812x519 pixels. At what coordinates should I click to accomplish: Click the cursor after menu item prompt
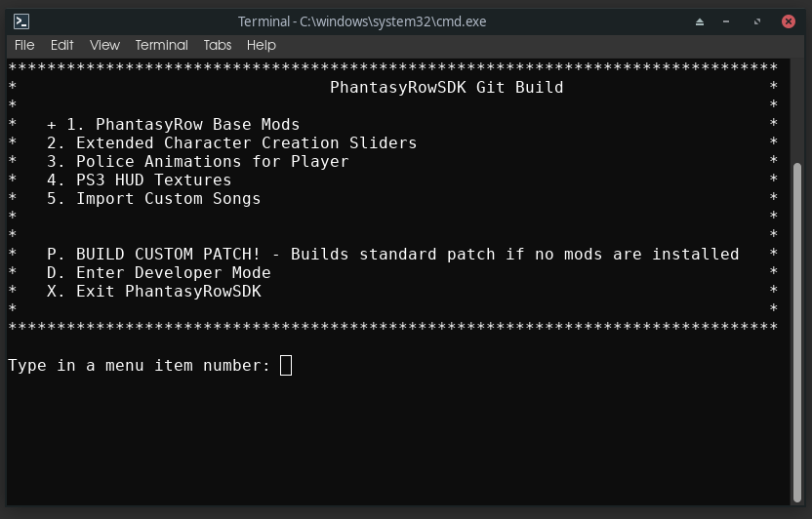286,365
